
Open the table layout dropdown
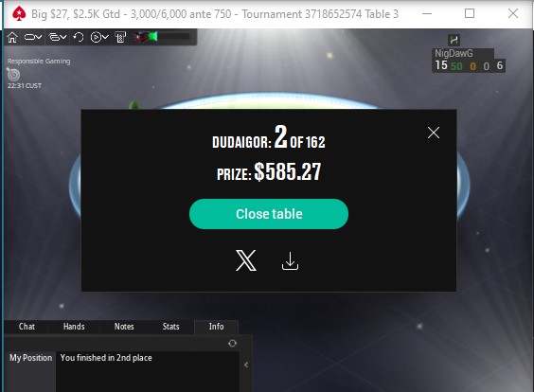point(33,37)
